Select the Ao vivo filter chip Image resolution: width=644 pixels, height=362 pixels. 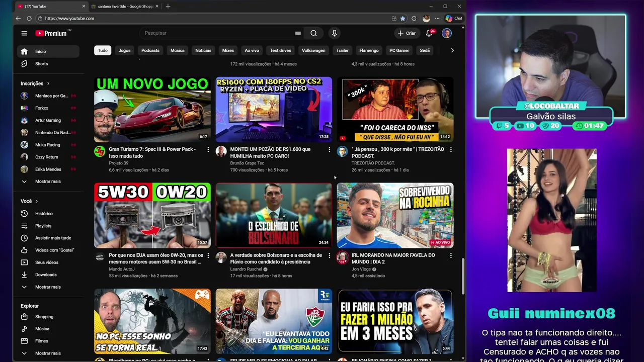(x=252, y=50)
